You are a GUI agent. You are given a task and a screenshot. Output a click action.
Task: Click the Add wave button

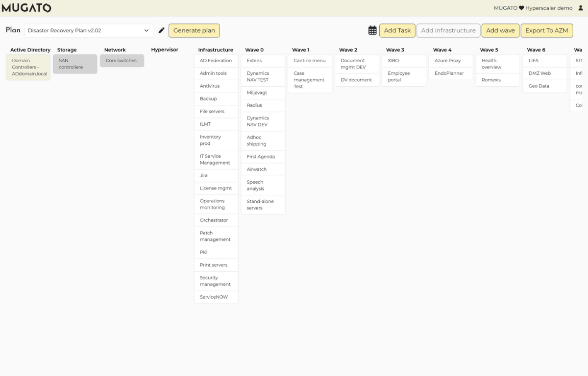(500, 30)
